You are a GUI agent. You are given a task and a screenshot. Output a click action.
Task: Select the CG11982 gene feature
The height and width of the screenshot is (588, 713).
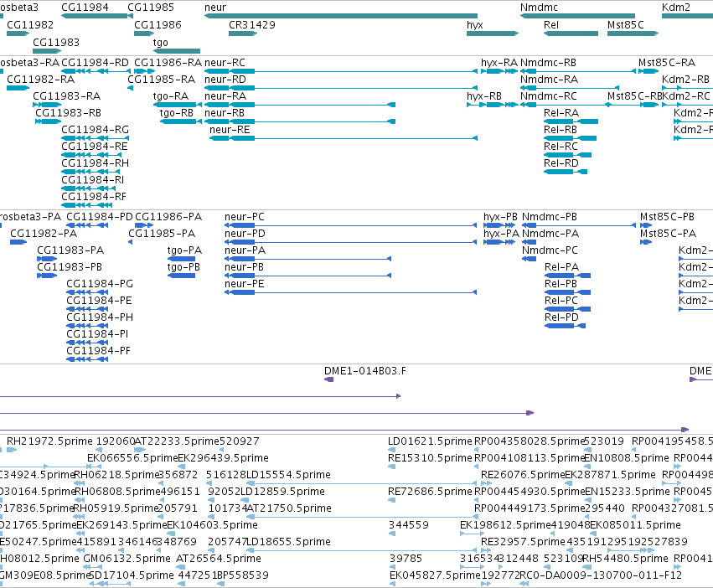(x=18, y=34)
